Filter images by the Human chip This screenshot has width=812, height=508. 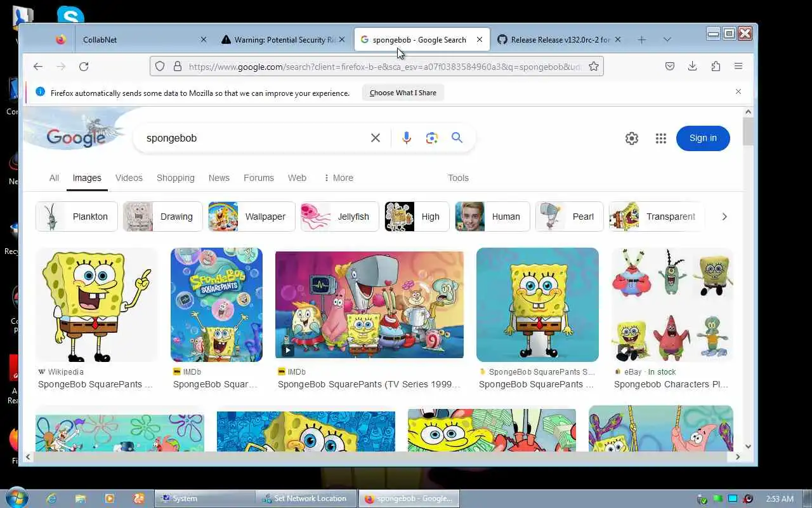click(x=492, y=217)
